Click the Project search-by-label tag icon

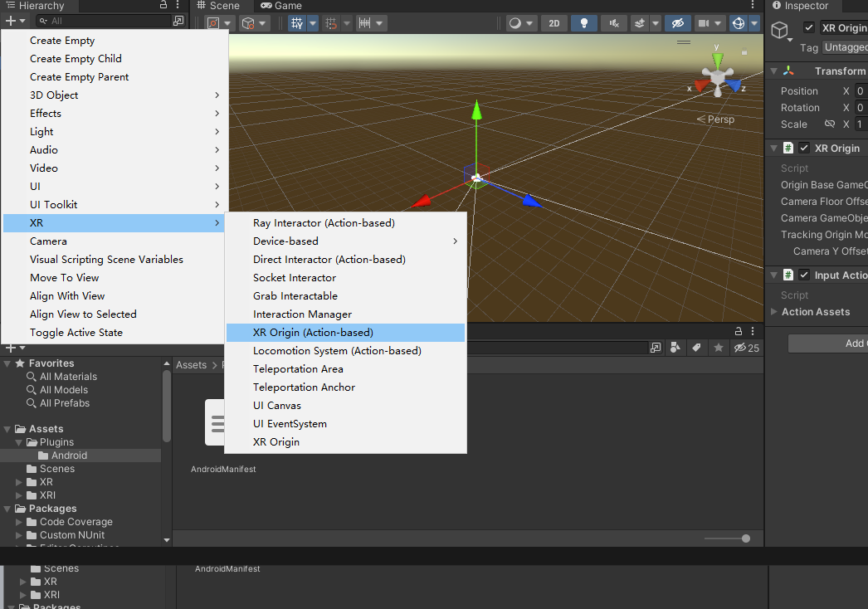point(696,348)
